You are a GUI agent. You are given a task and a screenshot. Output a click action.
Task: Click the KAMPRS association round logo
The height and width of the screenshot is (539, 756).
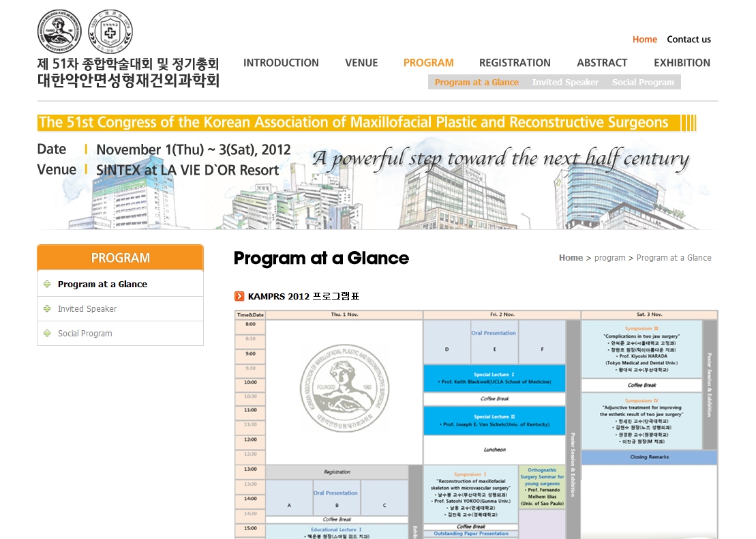click(59, 31)
